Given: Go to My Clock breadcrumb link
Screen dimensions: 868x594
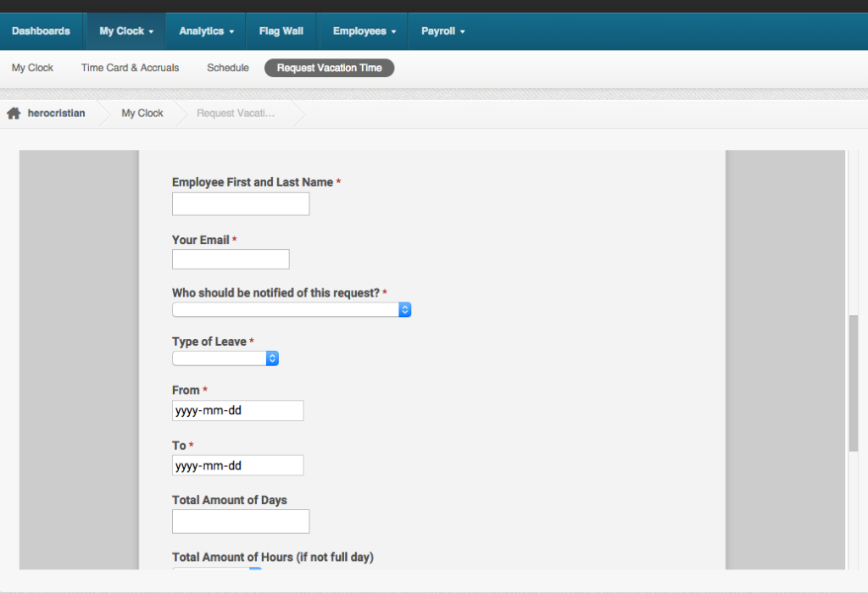Looking at the screenshot, I should coord(142,113).
